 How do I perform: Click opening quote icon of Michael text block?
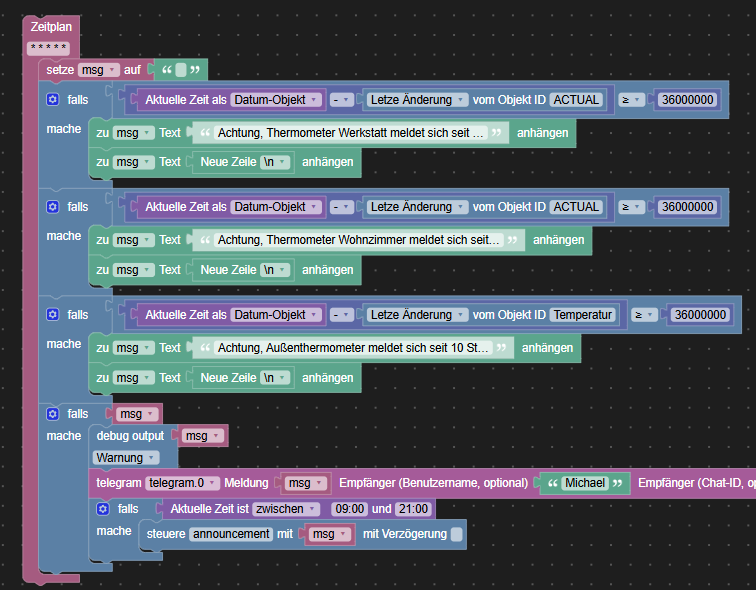553,483
